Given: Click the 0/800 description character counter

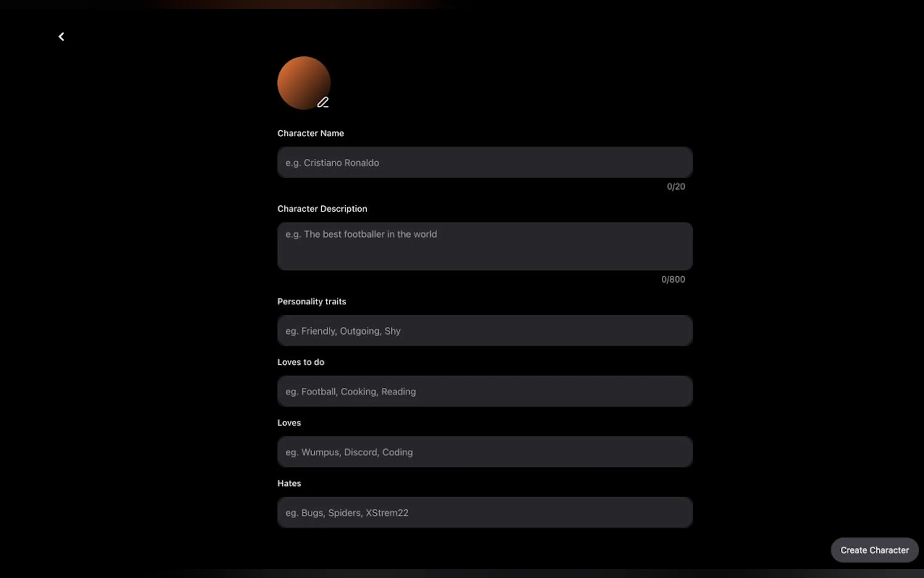Looking at the screenshot, I should coord(673,280).
